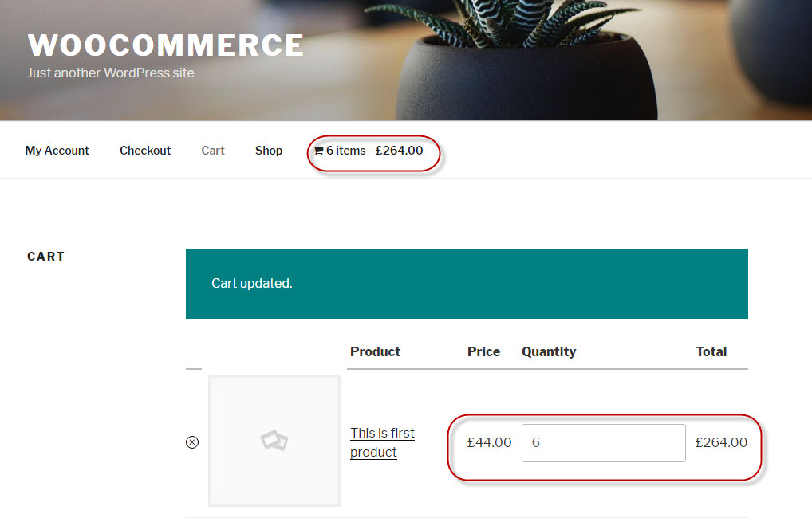Remove first product with the X icon
The height and width of the screenshot is (518, 812).
pyautogui.click(x=192, y=442)
